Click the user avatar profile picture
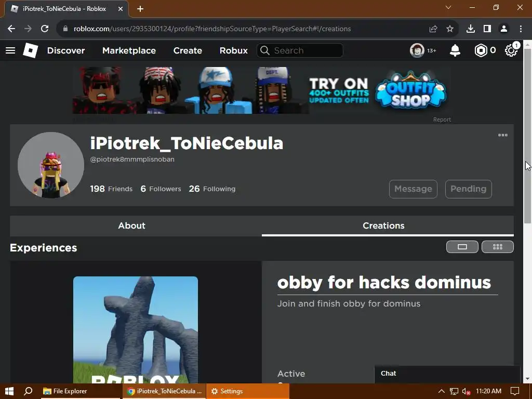This screenshot has height=399, width=532. (51, 165)
